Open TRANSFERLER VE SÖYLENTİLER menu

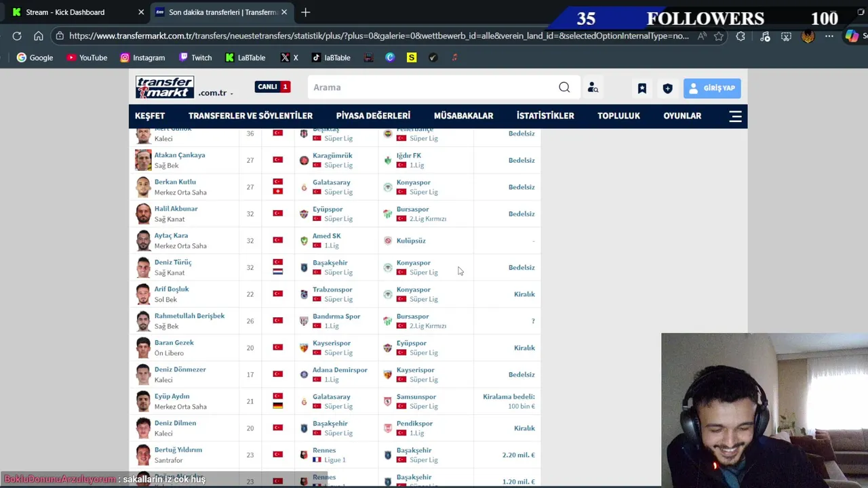250,116
